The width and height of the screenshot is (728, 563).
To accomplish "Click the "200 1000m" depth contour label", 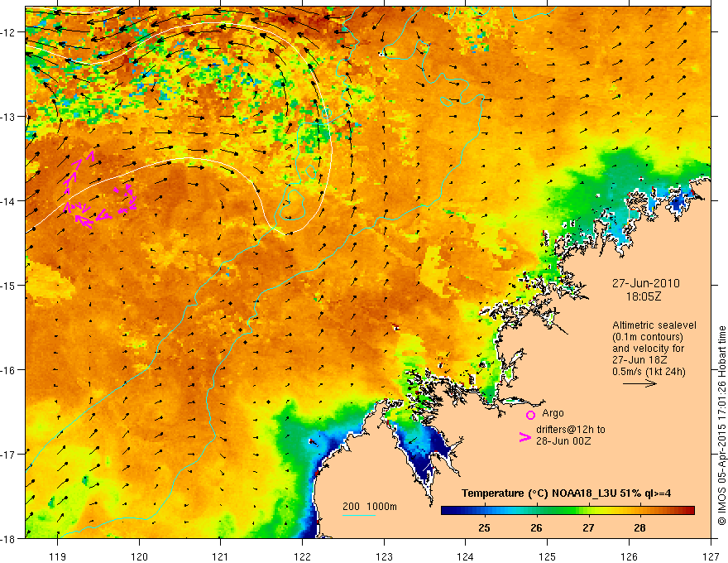I will click(370, 507).
